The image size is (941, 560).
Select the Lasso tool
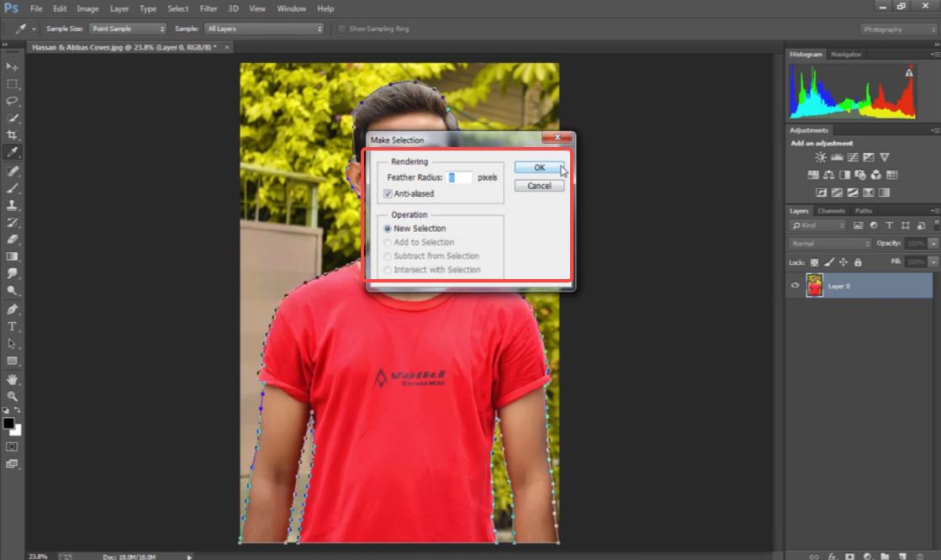click(12, 101)
